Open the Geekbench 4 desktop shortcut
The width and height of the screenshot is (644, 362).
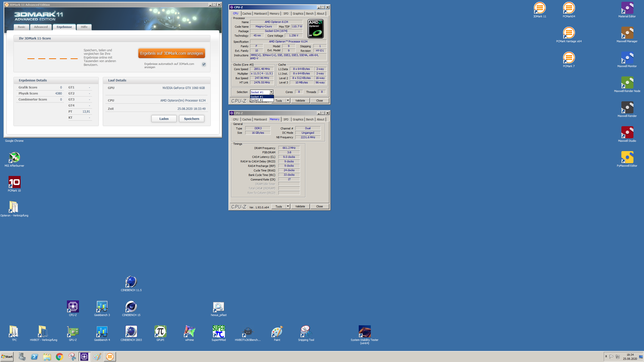click(x=102, y=334)
